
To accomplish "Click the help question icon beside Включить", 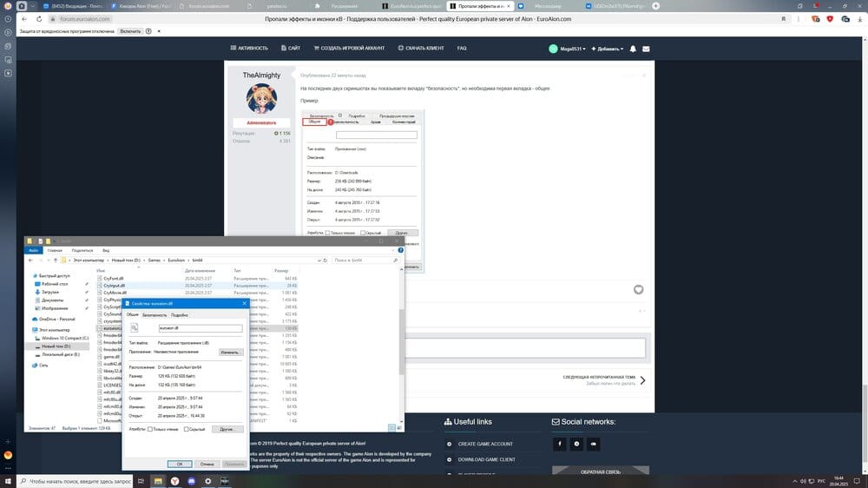I will pyautogui.click(x=149, y=30).
